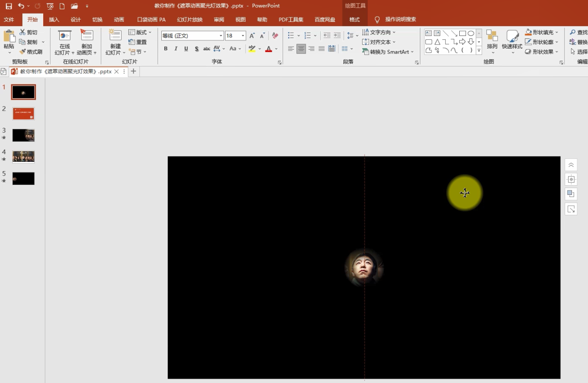Toggle center text alignment

(x=301, y=49)
